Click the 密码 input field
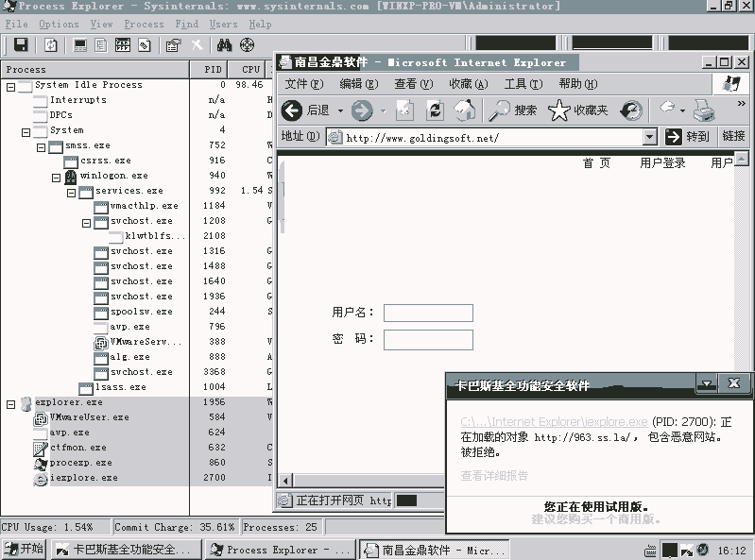 (x=428, y=340)
